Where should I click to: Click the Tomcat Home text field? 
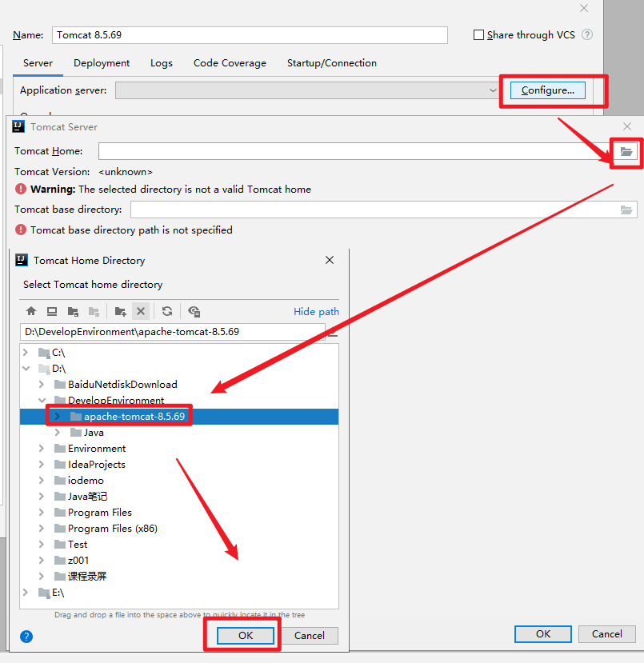click(x=358, y=151)
